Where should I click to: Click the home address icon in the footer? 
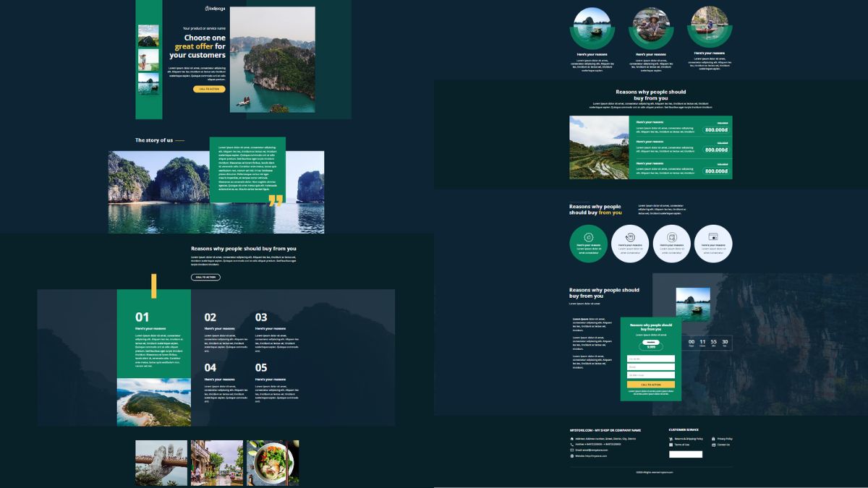pyautogui.click(x=572, y=439)
